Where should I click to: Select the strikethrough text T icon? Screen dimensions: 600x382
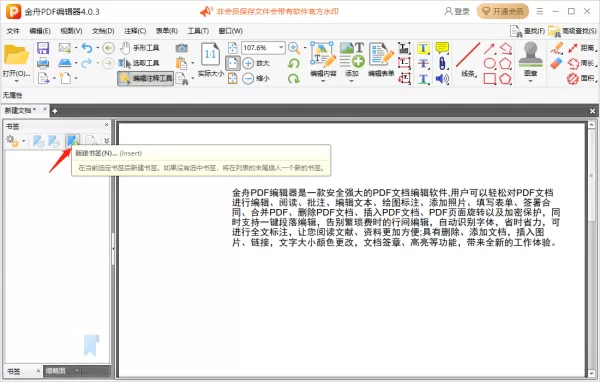[x=423, y=63]
